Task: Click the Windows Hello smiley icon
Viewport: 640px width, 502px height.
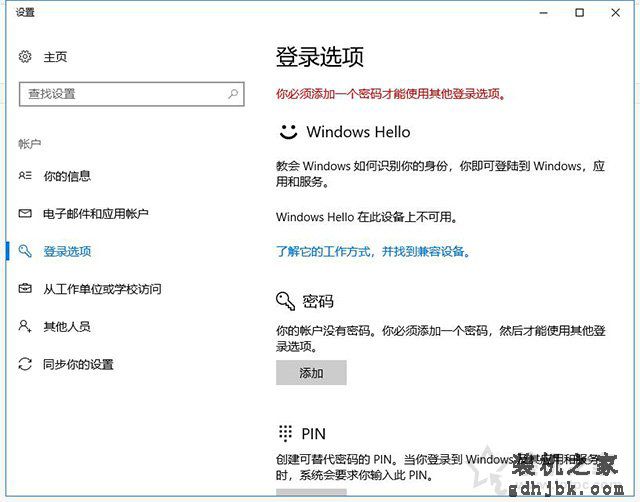Action: 288,131
